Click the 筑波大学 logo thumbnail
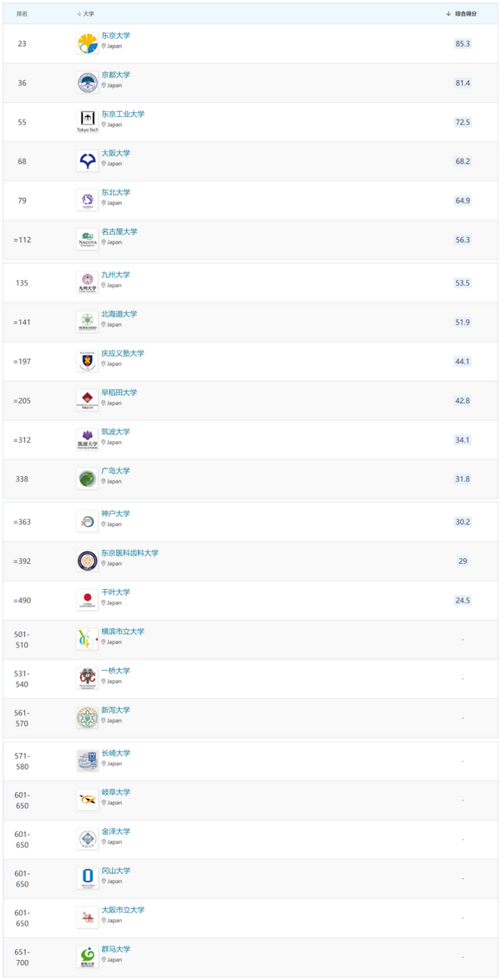 coord(88,440)
